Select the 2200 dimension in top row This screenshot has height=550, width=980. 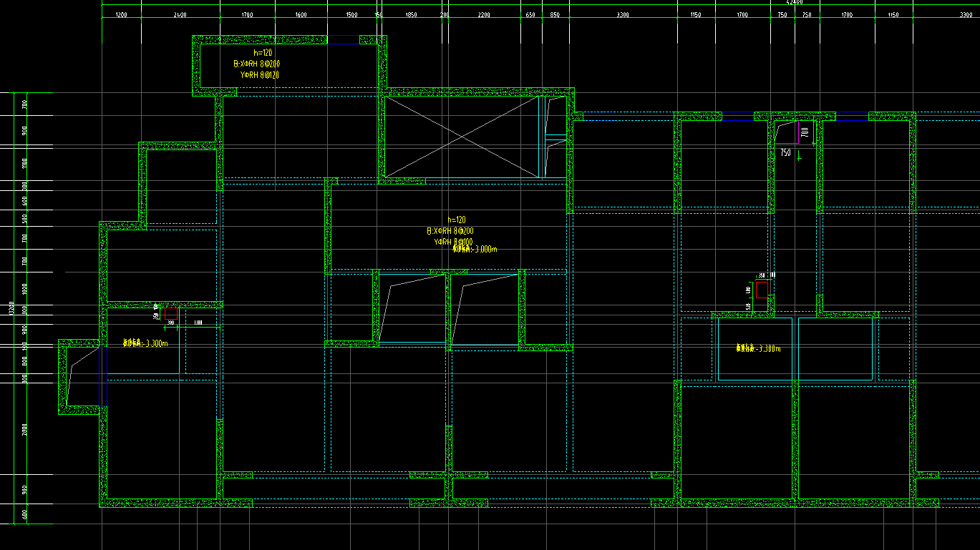click(x=484, y=14)
